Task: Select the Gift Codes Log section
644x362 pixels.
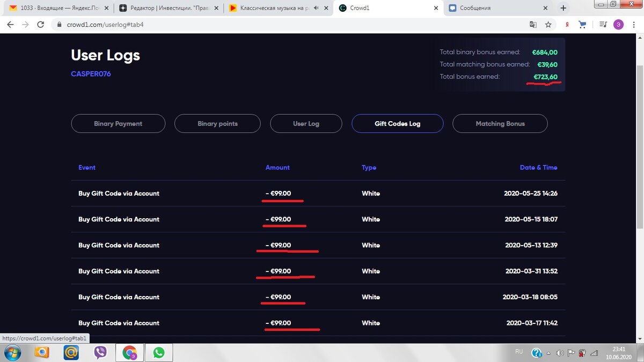Action: pyautogui.click(x=398, y=123)
